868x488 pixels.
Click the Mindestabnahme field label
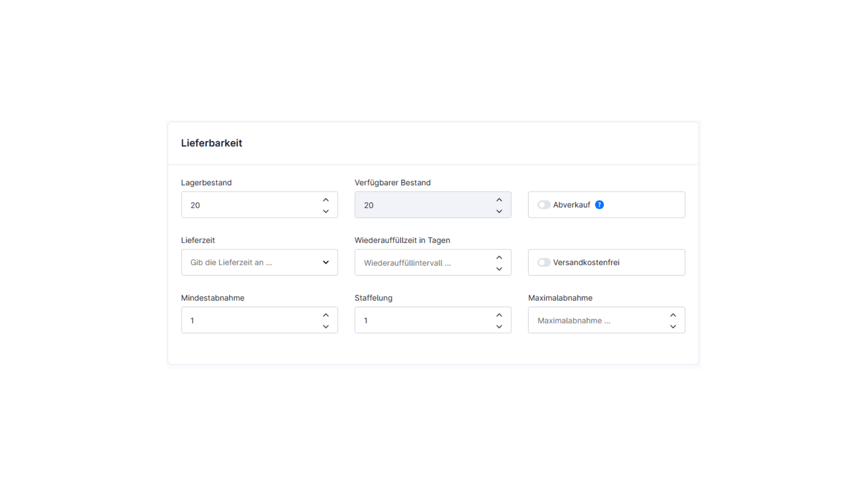tap(212, 298)
